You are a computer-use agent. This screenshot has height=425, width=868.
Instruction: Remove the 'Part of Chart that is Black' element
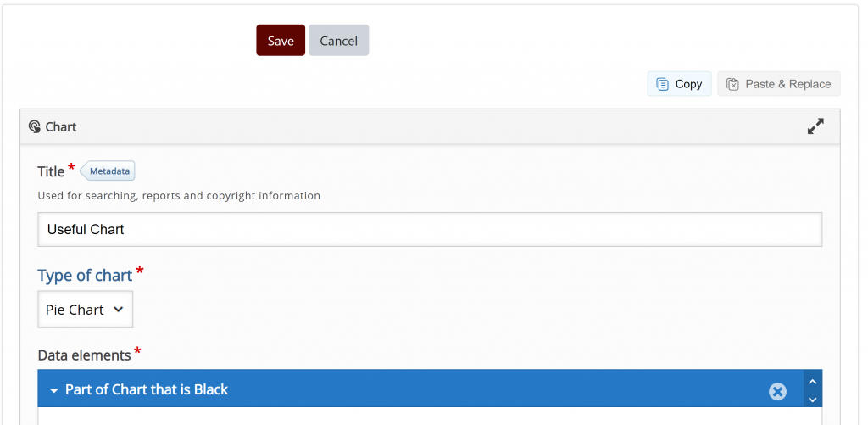pos(777,392)
